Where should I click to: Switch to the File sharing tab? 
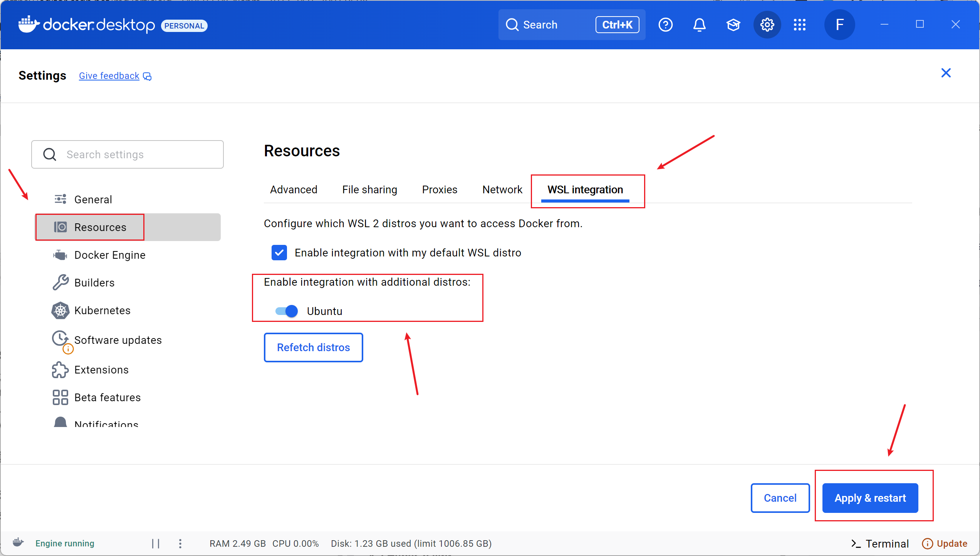[369, 189]
